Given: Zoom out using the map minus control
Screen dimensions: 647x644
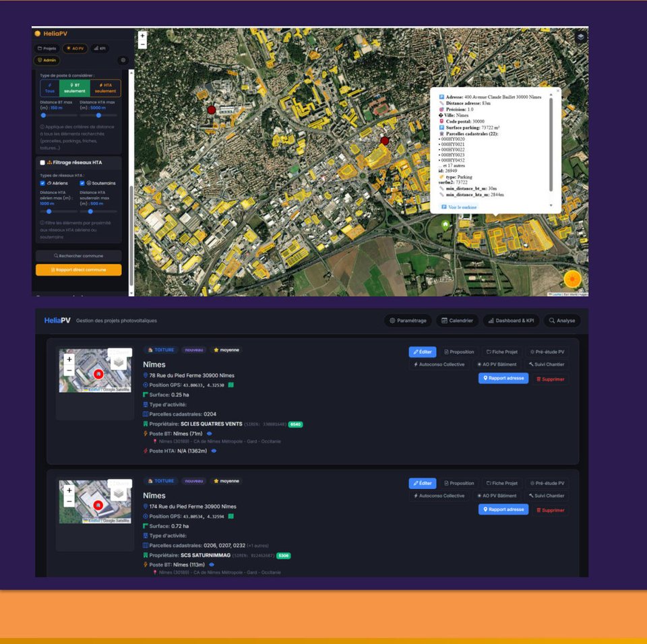Looking at the screenshot, I should point(143,43).
